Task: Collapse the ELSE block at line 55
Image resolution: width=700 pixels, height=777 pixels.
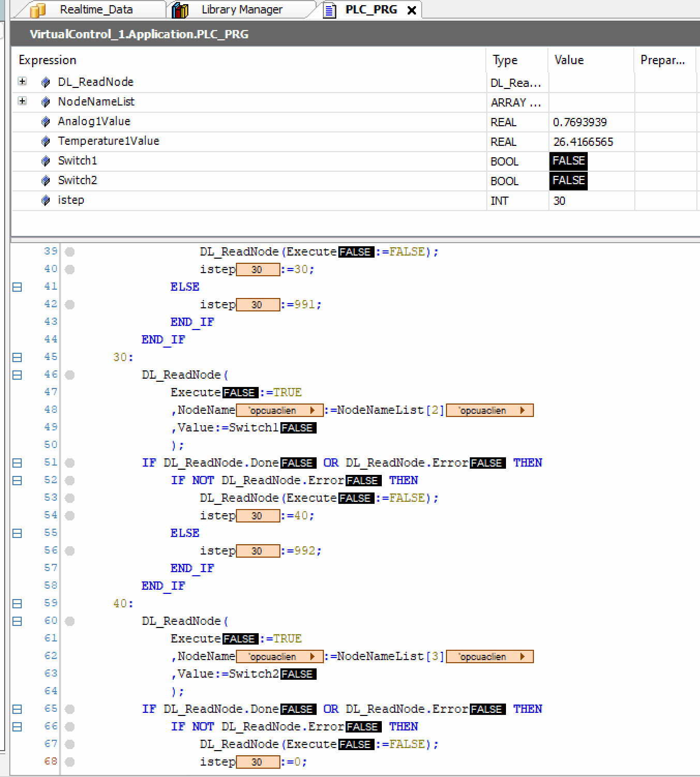Action: coord(17,533)
